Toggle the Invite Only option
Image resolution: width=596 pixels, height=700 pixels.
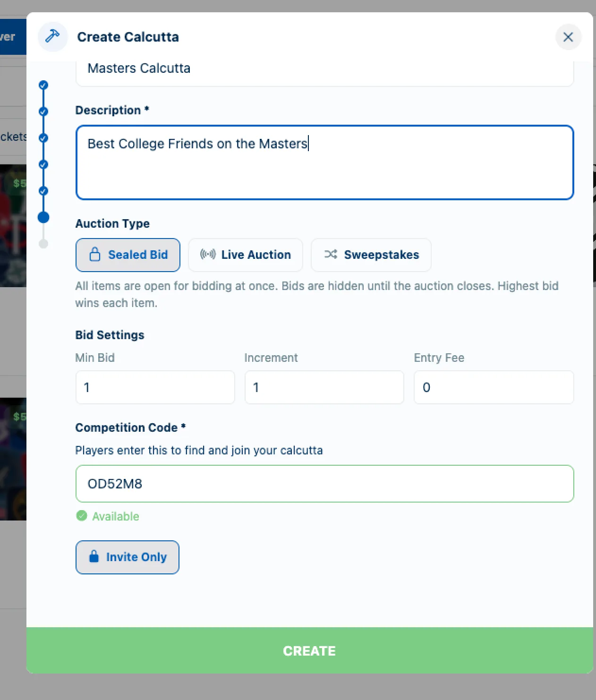128,557
